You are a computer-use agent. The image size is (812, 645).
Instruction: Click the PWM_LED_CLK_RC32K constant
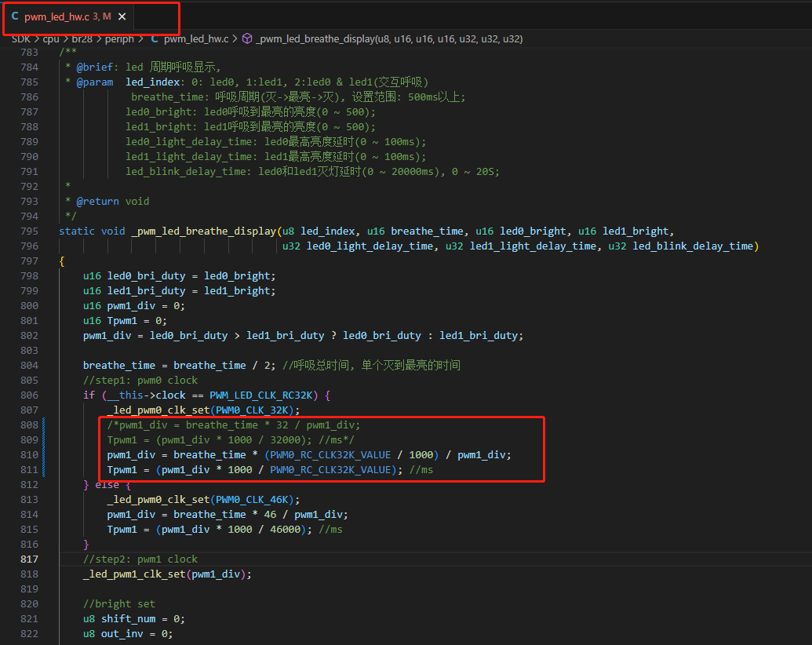click(261, 395)
